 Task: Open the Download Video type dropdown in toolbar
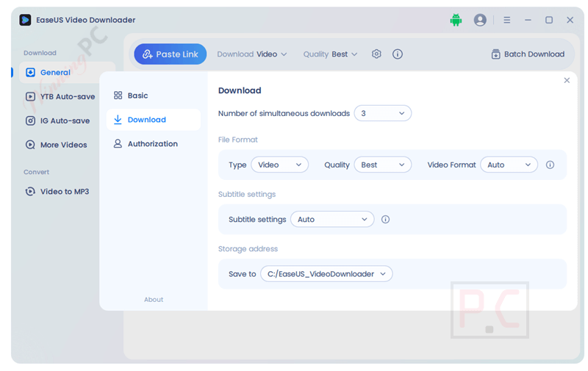point(252,54)
